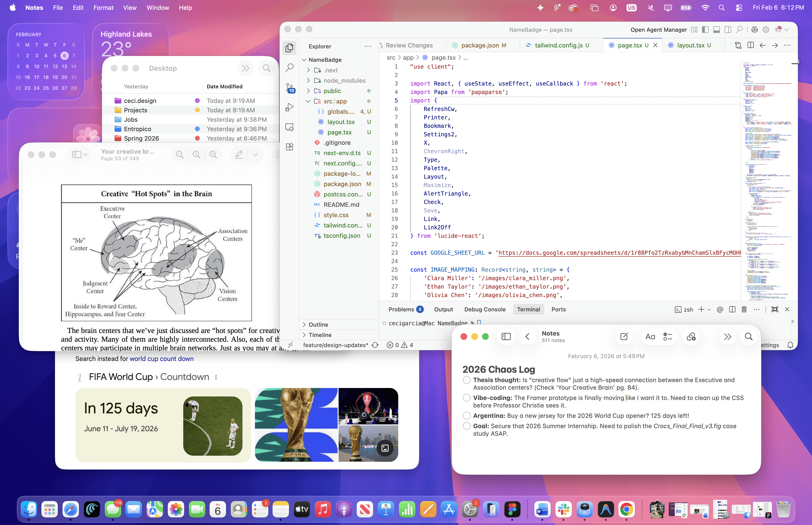Check the Thesis thought checklist circle
This screenshot has height=525, width=812.
click(466, 380)
